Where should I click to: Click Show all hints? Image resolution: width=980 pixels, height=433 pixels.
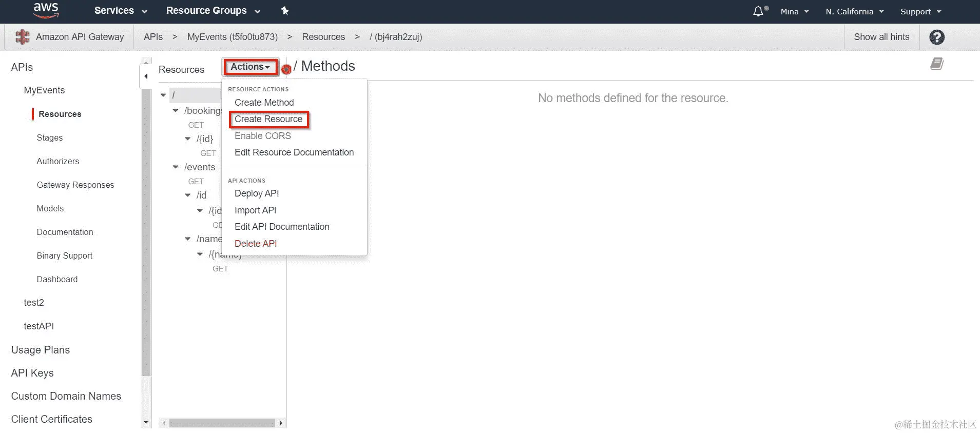[881, 37]
